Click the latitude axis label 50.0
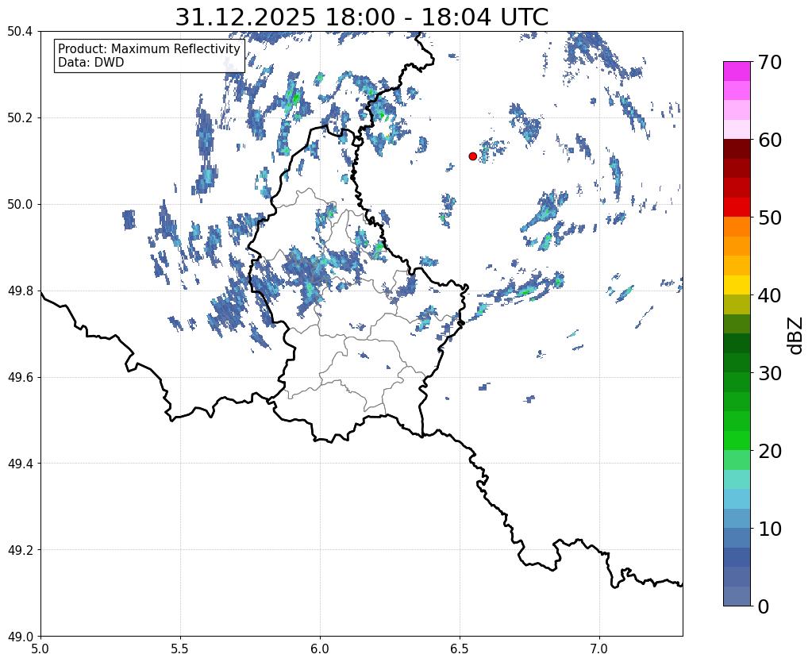Viewport: 812px width, 662px height. coord(20,205)
